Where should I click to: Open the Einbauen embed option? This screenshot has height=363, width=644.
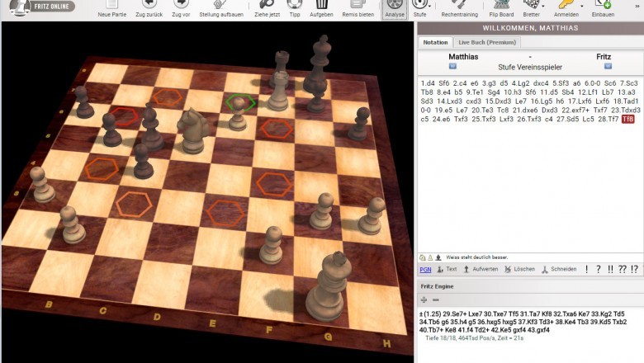pos(603,9)
